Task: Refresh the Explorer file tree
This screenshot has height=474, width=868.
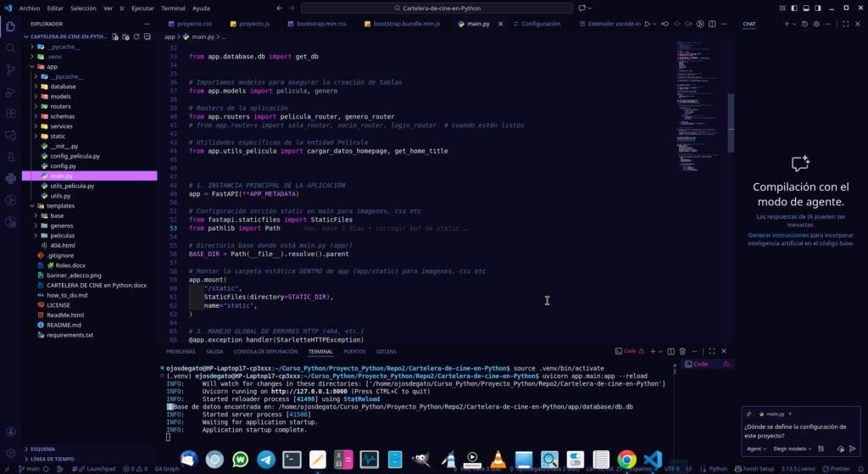Action: coord(136,37)
